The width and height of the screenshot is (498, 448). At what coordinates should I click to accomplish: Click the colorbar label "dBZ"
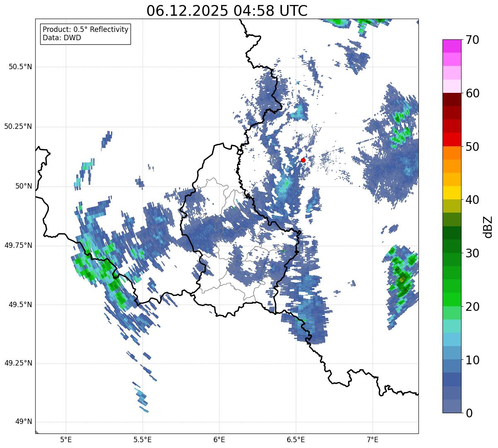[488, 226]
